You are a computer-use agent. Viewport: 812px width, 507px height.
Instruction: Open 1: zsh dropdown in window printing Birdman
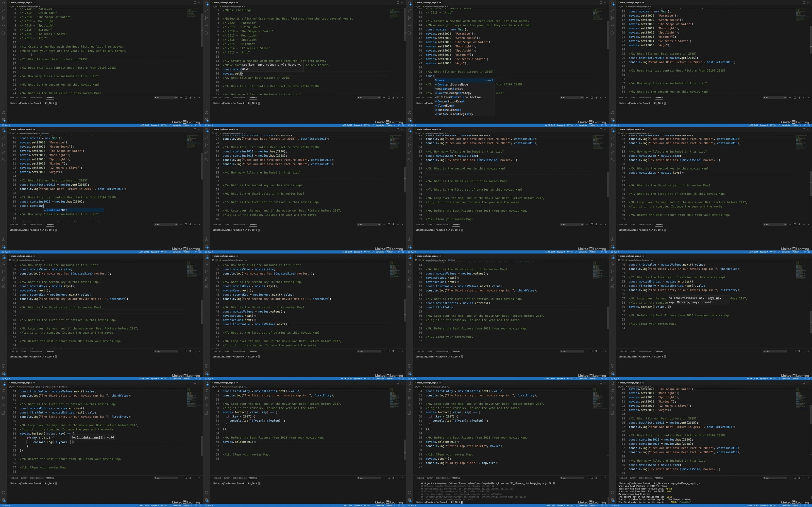[775, 478]
